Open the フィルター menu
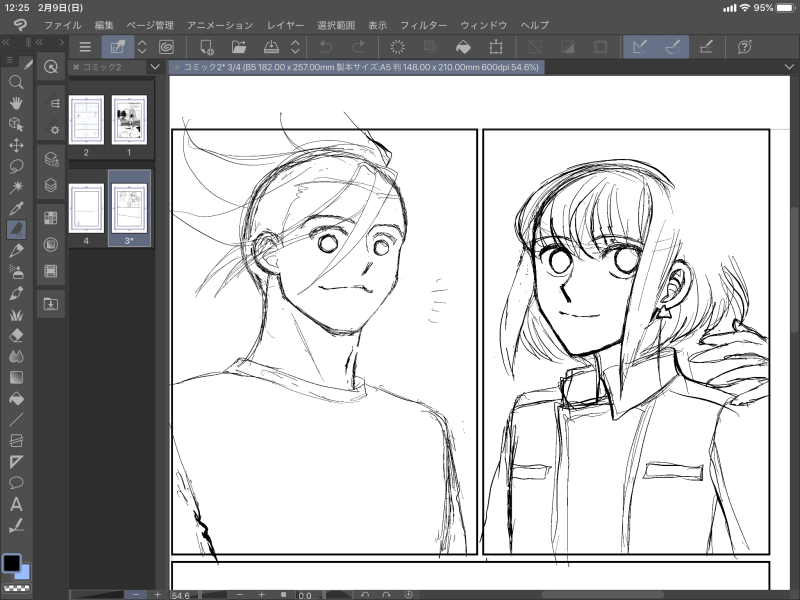Viewport: 800px width, 600px height. pyautogui.click(x=423, y=25)
